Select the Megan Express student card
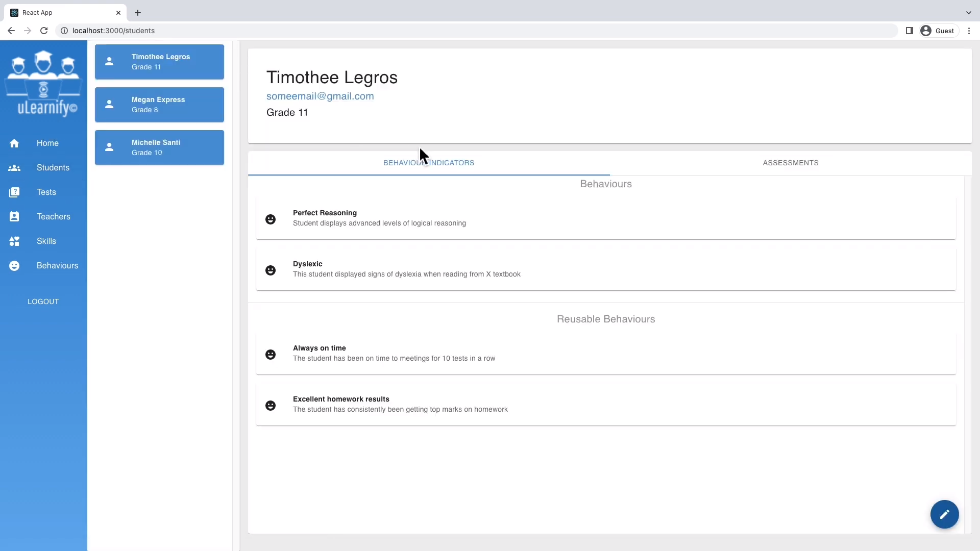 point(159,105)
